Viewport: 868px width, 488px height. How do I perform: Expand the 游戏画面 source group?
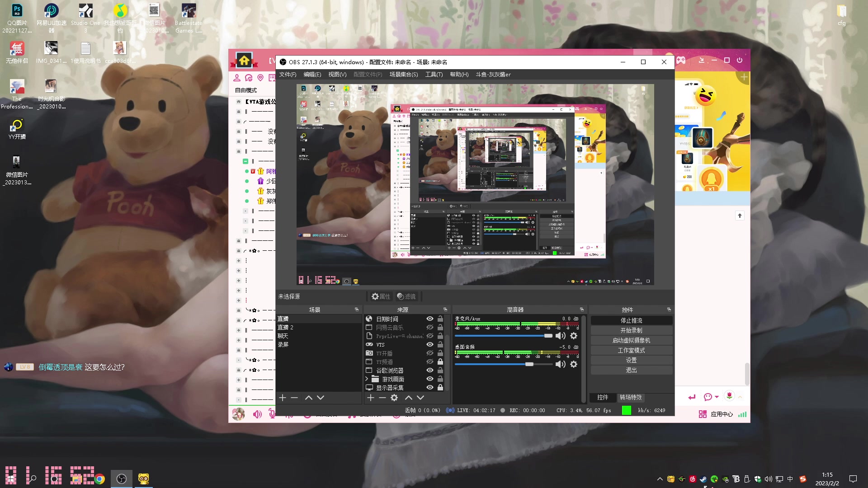click(x=367, y=379)
